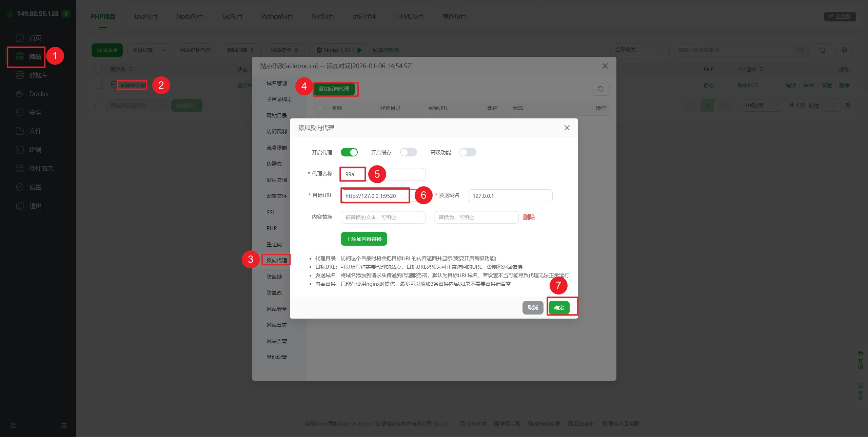Click the 确定 confirm button
This screenshot has width=868, height=437.
click(x=559, y=308)
